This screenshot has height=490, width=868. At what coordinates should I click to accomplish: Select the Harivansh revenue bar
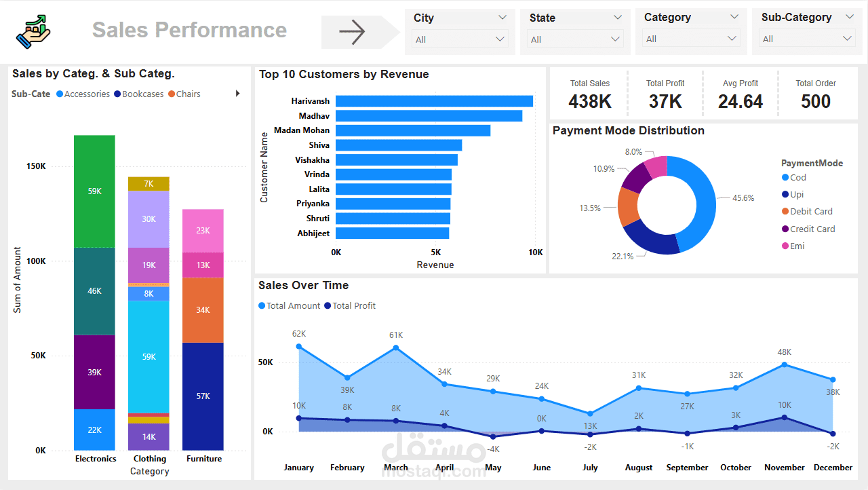coord(434,101)
